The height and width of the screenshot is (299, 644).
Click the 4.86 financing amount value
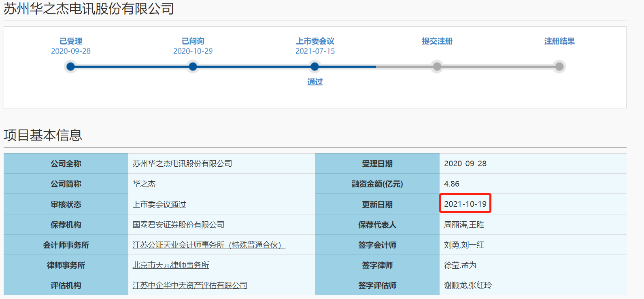452,184
